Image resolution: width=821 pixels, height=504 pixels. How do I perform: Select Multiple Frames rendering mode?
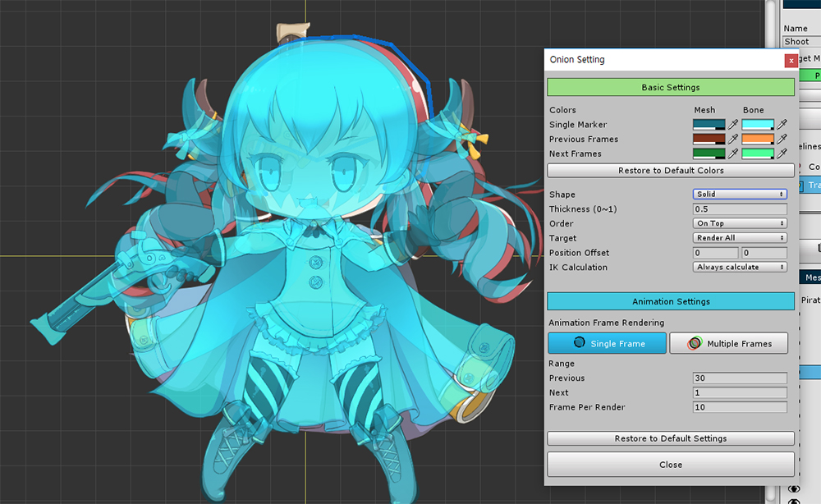point(729,343)
